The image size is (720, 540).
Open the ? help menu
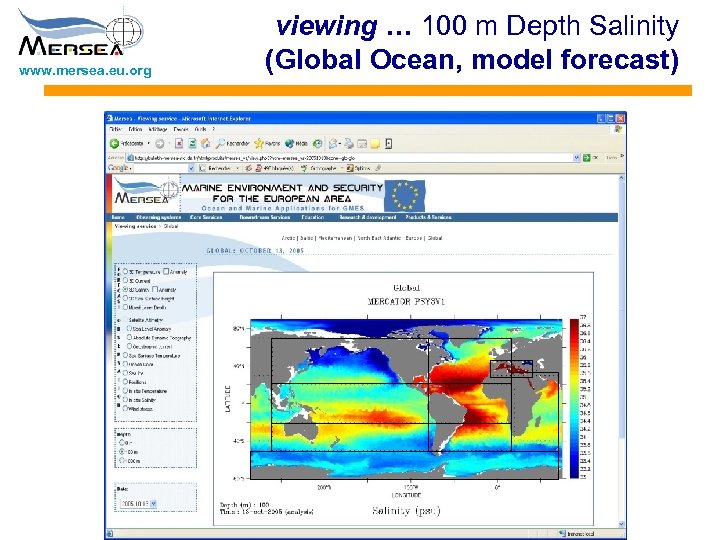(x=213, y=129)
